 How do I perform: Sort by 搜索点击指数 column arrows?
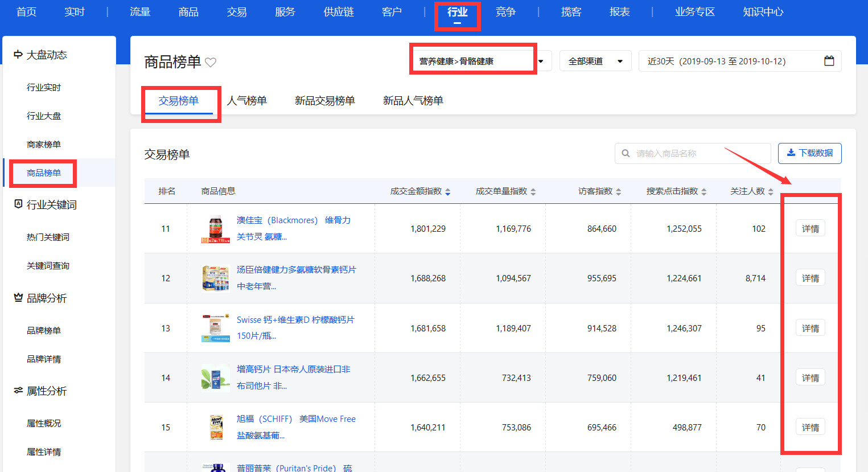(x=704, y=192)
